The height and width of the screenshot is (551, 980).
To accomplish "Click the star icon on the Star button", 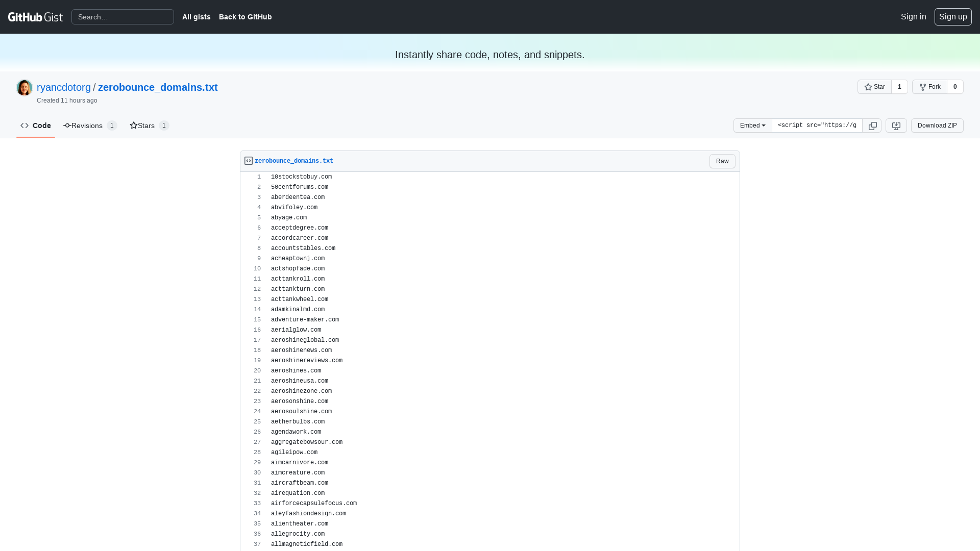I will pyautogui.click(x=868, y=87).
